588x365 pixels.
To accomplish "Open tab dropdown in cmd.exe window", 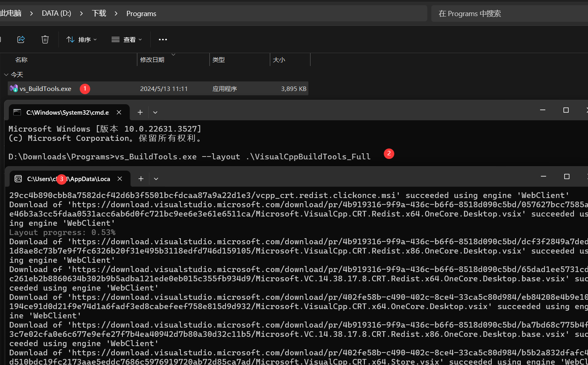I will coord(155,112).
